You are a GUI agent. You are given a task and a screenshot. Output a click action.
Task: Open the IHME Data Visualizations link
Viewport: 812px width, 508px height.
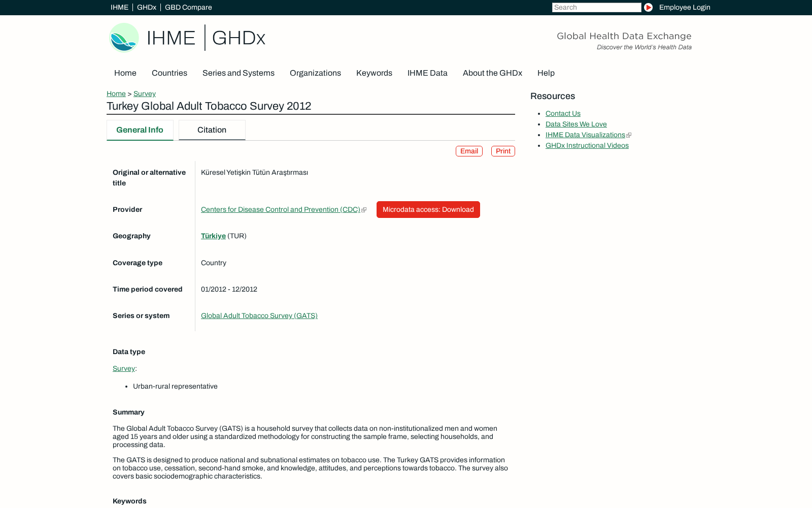point(585,135)
